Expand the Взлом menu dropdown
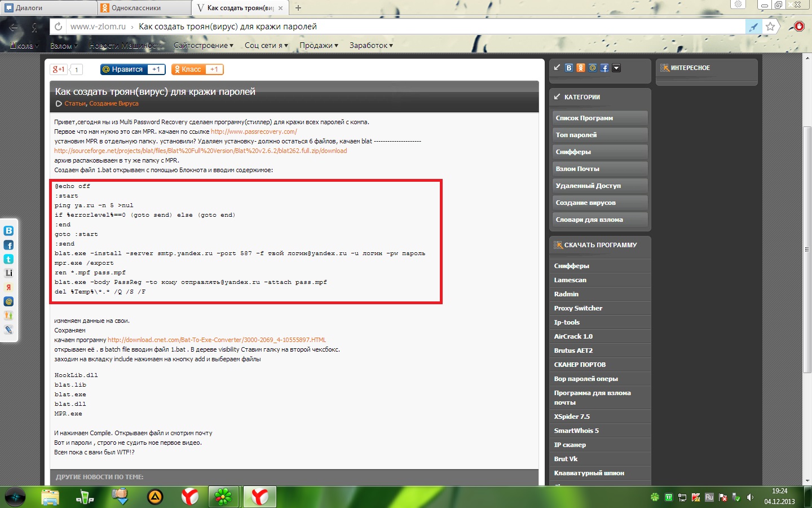This screenshot has height=508, width=812. pos(64,46)
